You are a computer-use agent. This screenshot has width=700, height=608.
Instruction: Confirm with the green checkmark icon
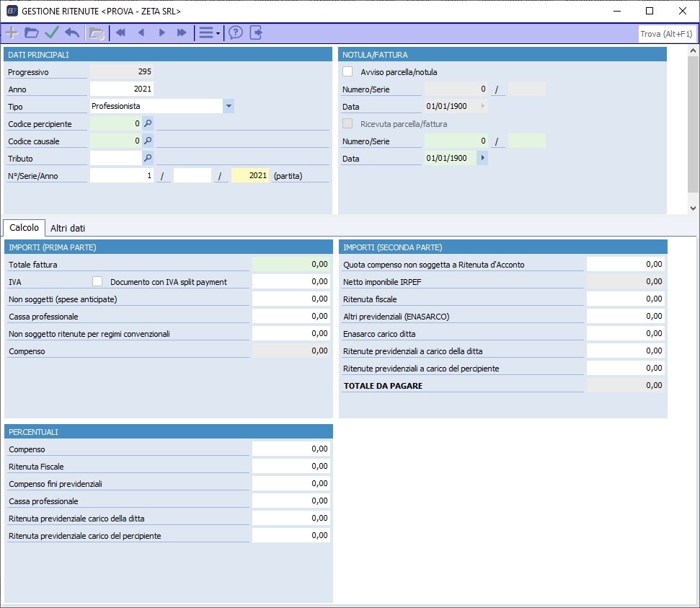click(x=51, y=32)
